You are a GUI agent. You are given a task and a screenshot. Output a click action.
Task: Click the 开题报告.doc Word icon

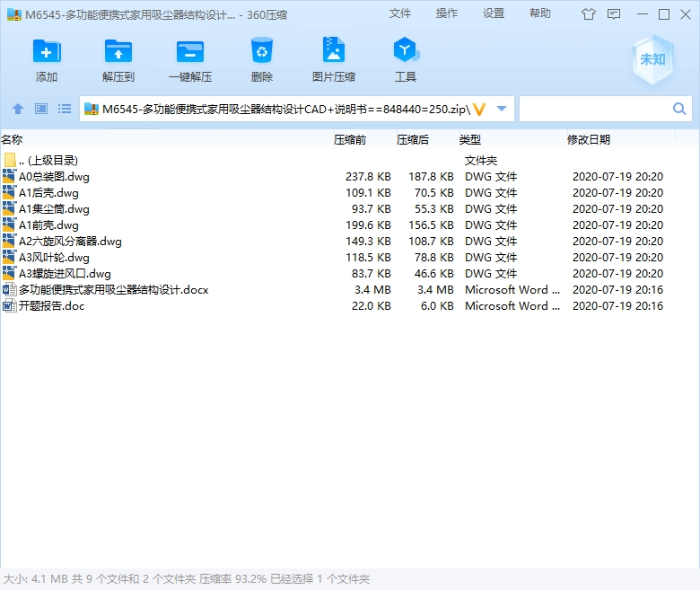[x=9, y=305]
